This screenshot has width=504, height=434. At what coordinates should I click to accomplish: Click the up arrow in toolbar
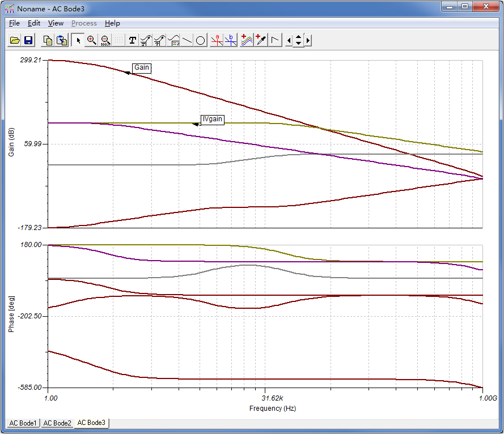pyautogui.click(x=298, y=37)
